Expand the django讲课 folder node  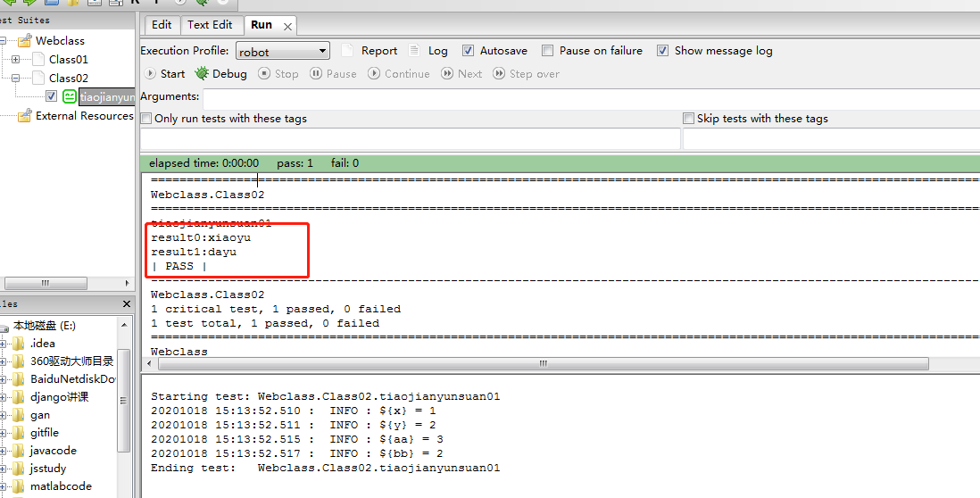point(3,397)
